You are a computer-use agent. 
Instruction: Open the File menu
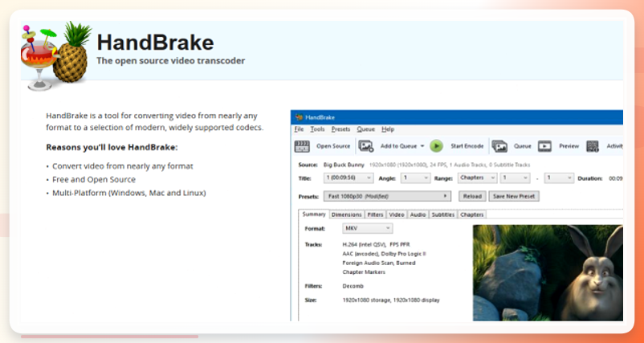(299, 129)
